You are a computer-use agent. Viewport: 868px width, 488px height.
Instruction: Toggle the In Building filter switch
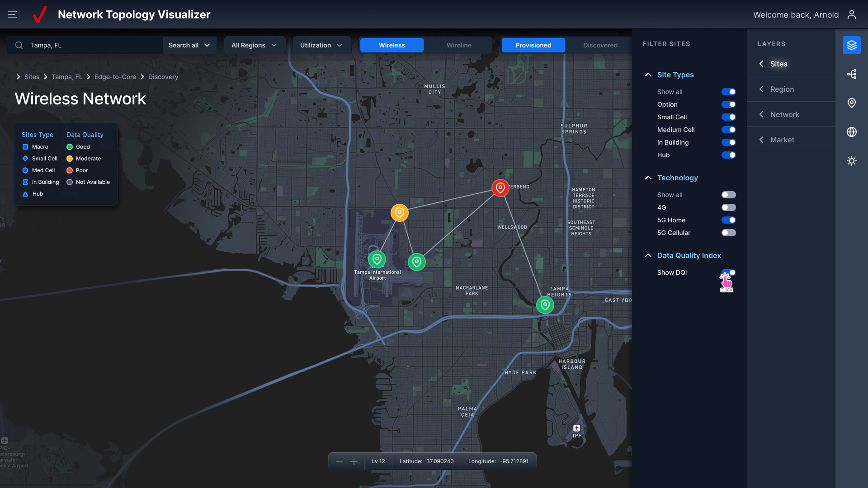pyautogui.click(x=729, y=142)
